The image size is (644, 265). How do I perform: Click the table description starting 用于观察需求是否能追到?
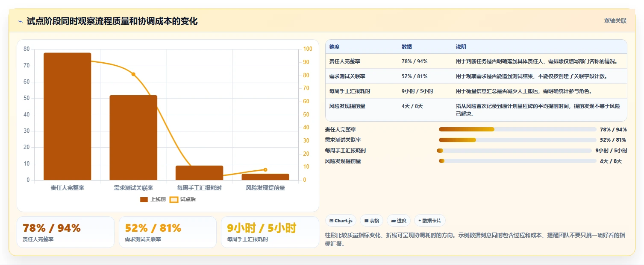coord(532,76)
